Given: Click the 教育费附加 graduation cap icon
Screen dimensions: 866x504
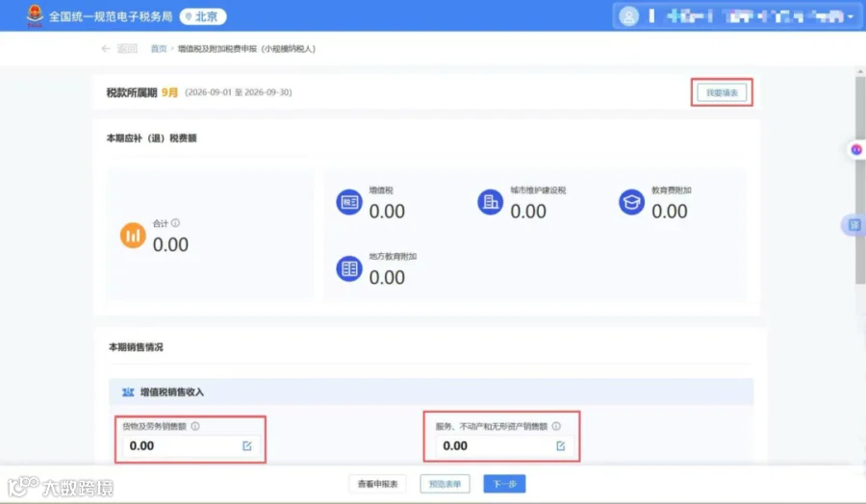Looking at the screenshot, I should point(631,202).
